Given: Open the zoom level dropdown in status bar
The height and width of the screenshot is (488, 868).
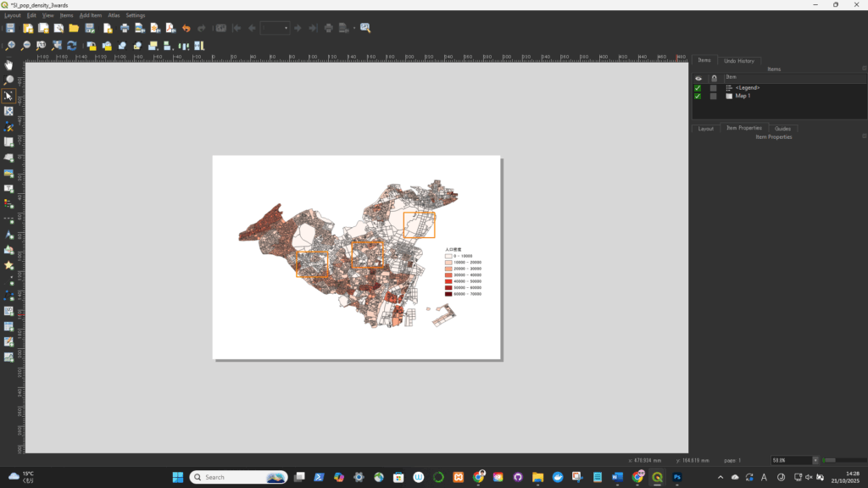Looking at the screenshot, I should click(x=815, y=460).
